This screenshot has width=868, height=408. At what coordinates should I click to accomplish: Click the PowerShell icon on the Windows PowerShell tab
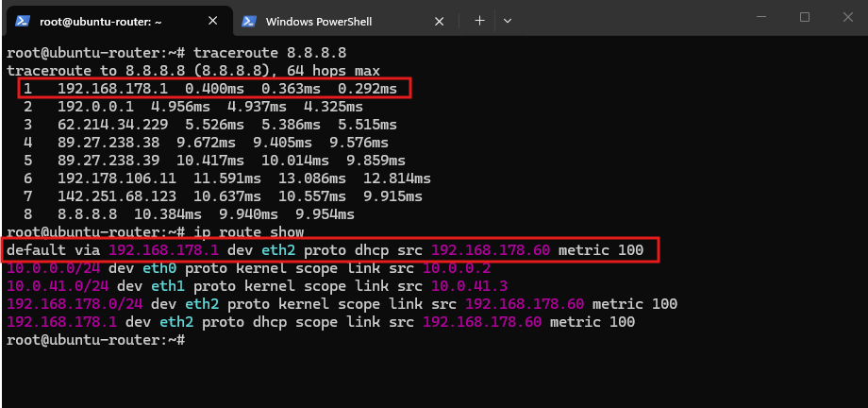[x=249, y=21]
